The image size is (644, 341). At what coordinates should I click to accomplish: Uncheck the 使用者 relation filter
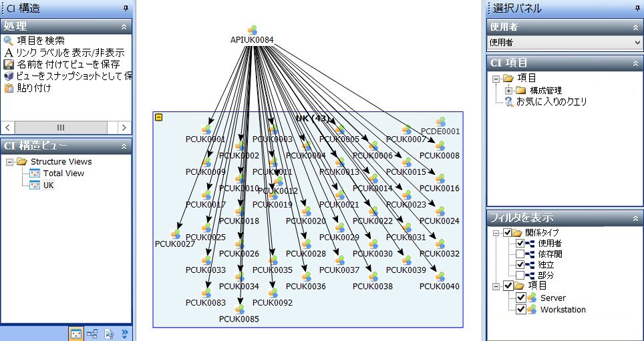click(520, 244)
